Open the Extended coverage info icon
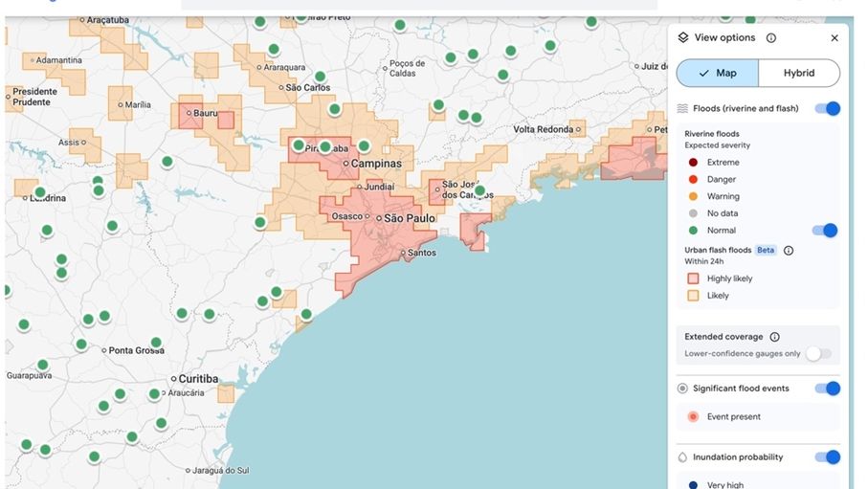 pos(774,337)
